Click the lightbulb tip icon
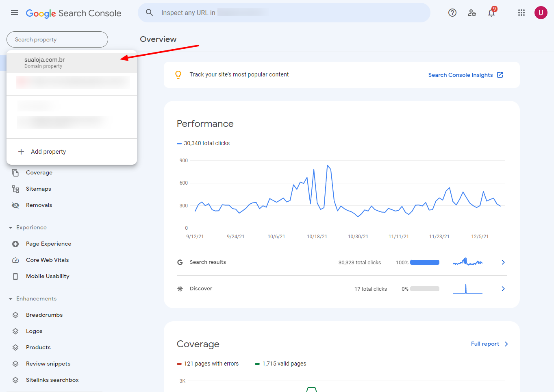The height and width of the screenshot is (392, 554). [178, 75]
